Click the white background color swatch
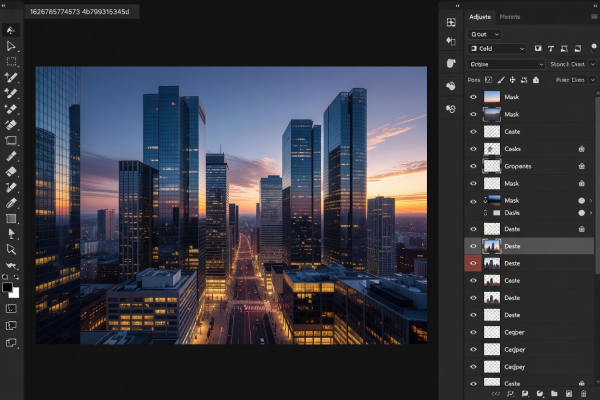Screen dimensions: 600x400 pyautogui.click(x=15, y=293)
